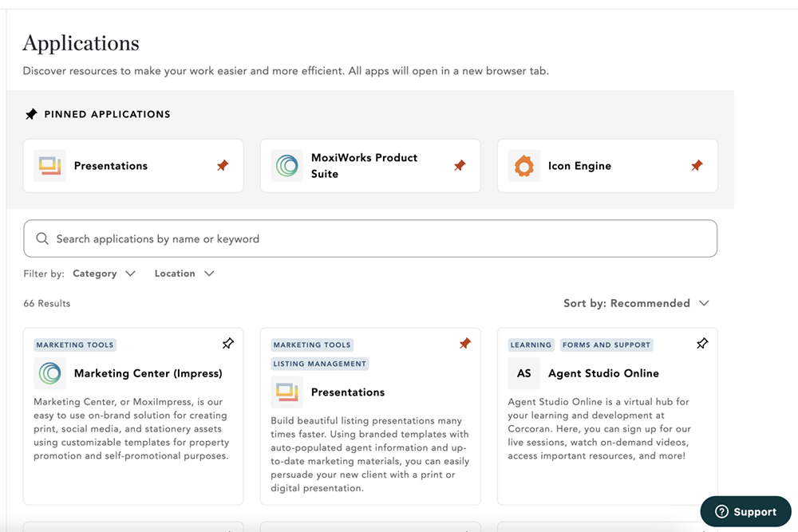Viewport: 798px width, 532px height.
Task: Click the Applications page heading
Action: click(81, 44)
